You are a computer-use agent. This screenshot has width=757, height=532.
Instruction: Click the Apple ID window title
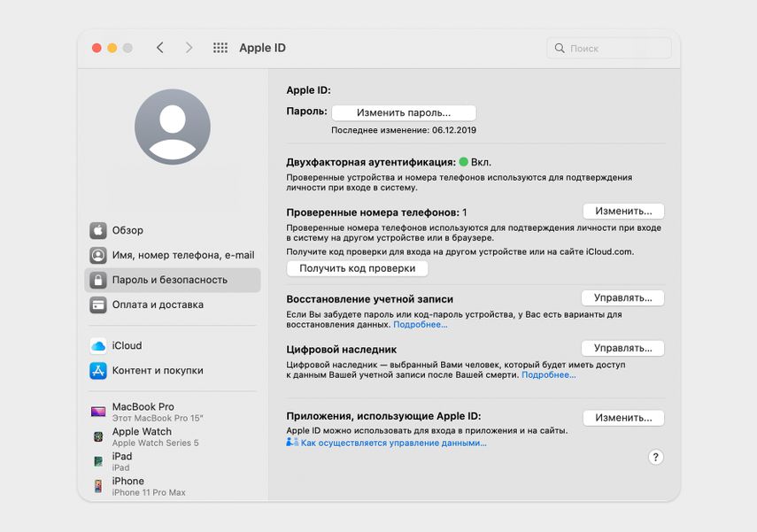(x=262, y=48)
